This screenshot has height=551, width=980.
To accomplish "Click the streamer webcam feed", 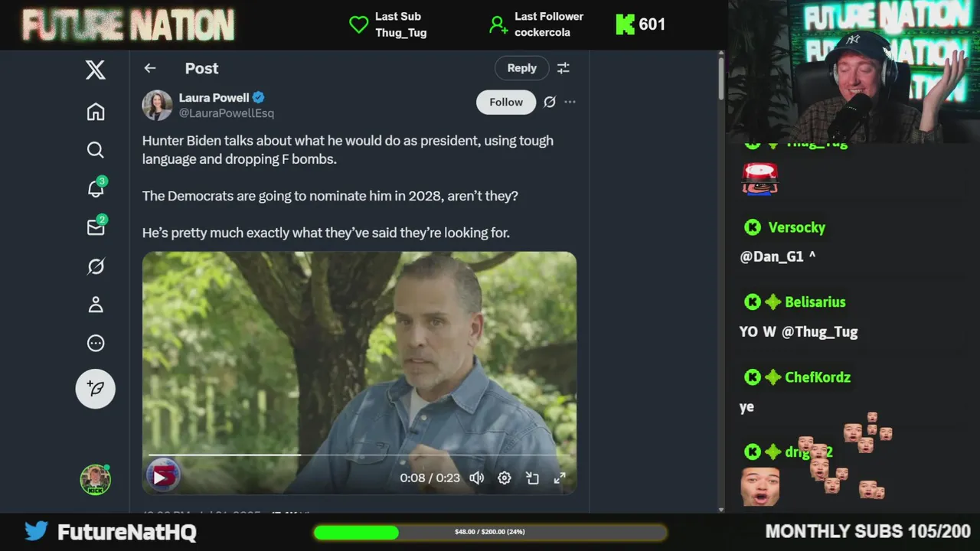I will pos(854,70).
